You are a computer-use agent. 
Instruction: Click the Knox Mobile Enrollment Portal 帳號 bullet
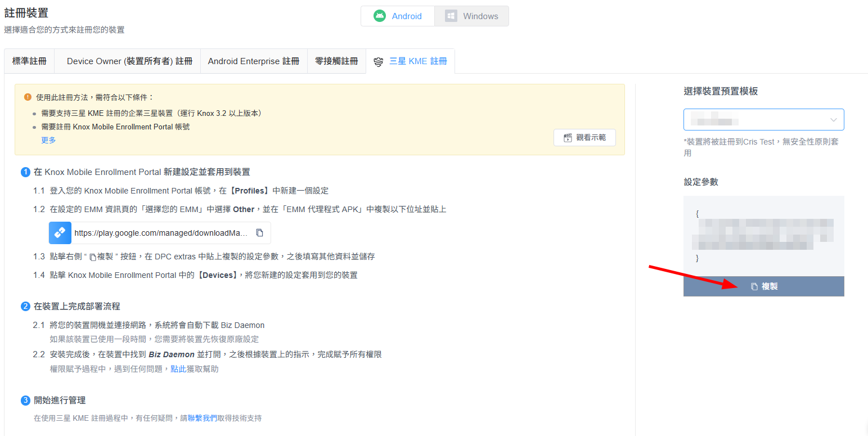115,127
